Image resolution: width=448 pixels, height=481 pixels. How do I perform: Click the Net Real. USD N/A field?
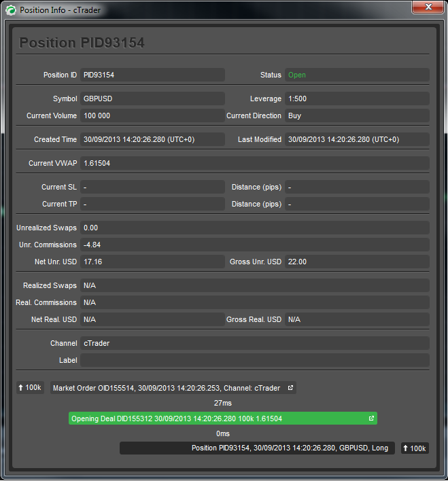tap(152, 319)
